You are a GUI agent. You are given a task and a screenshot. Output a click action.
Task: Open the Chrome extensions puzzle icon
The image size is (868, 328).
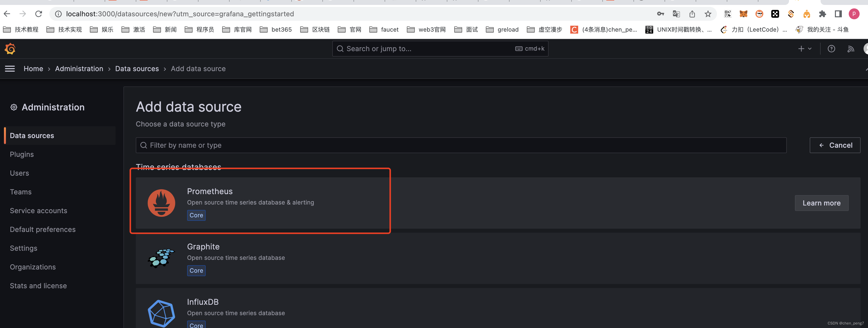pos(823,14)
